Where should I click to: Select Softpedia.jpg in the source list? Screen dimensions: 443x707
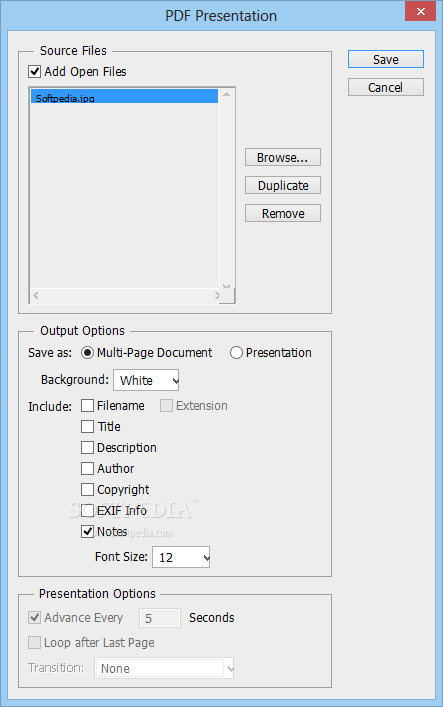click(124, 96)
